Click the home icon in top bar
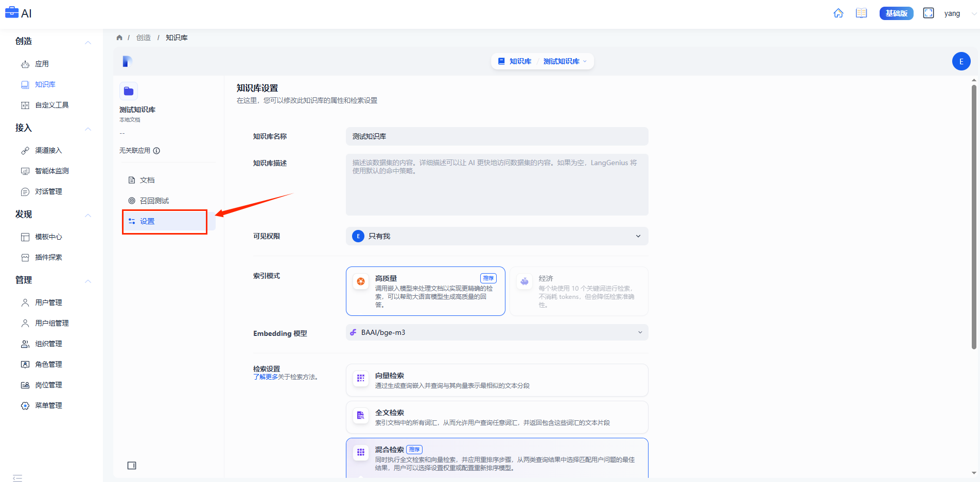 point(838,13)
